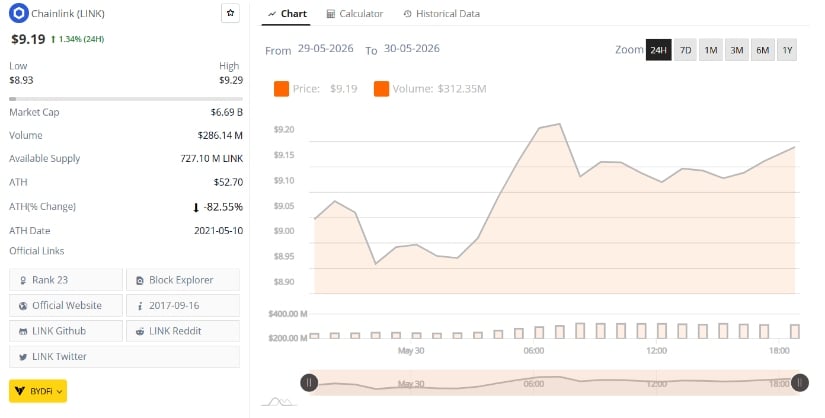
Task: Click the low-high price range bar
Action: [126, 98]
